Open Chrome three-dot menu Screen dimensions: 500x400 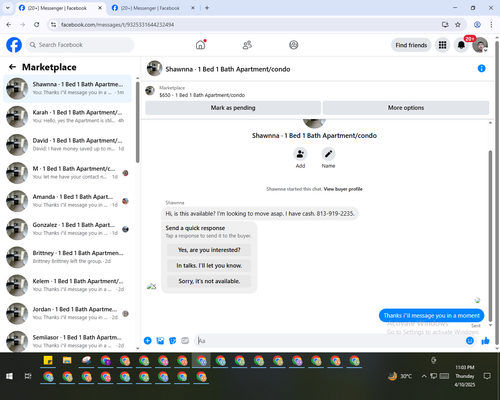[x=491, y=25]
